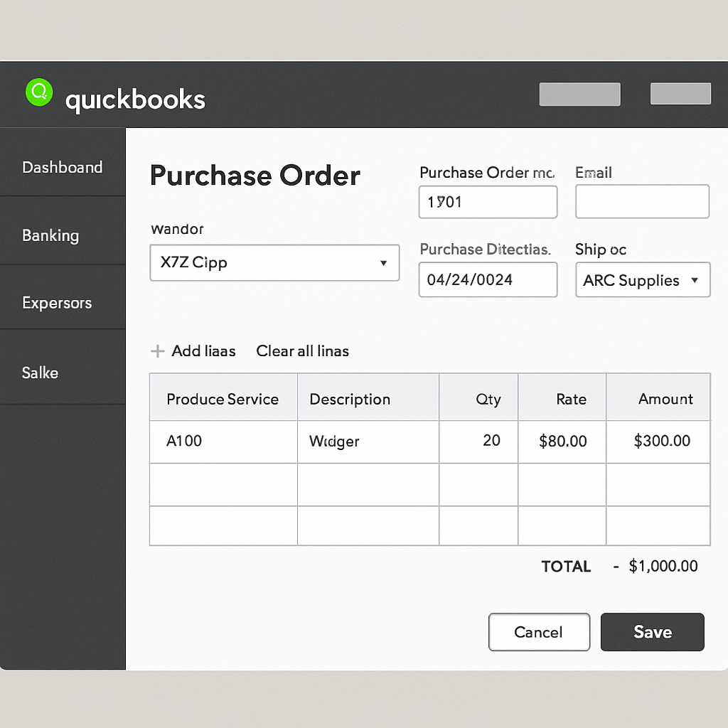Image resolution: width=728 pixels, height=728 pixels.
Task: Click the second gray header button at far right
Action: pos(680,94)
